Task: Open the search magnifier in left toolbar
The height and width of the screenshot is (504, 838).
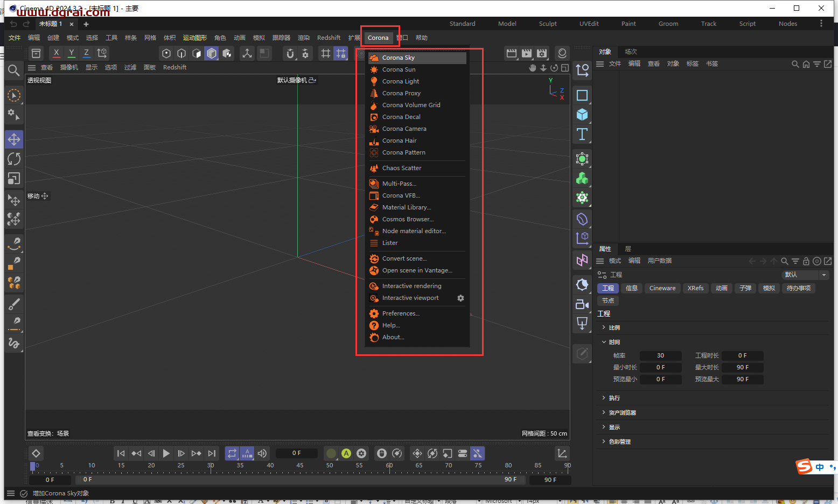Action: click(x=14, y=70)
